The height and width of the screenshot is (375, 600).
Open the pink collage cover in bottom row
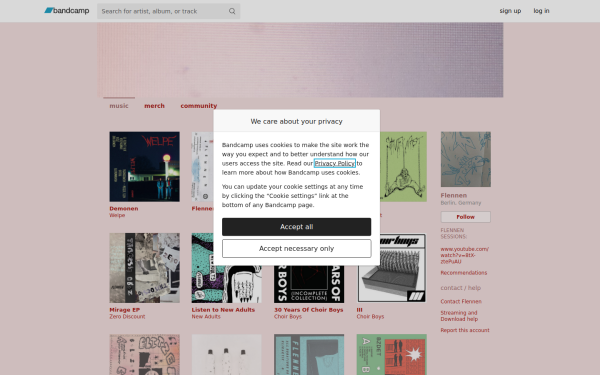[x=144, y=355]
